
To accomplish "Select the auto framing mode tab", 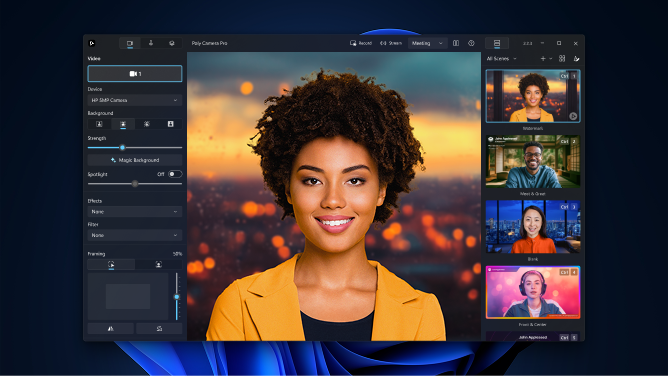I will click(111, 264).
